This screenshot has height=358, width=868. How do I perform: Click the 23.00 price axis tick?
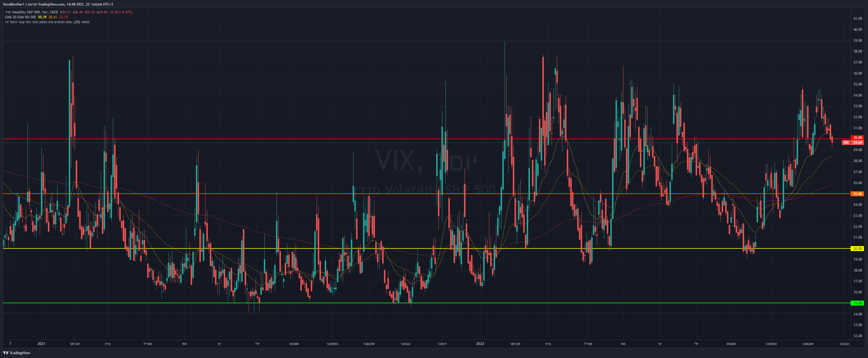point(858,216)
